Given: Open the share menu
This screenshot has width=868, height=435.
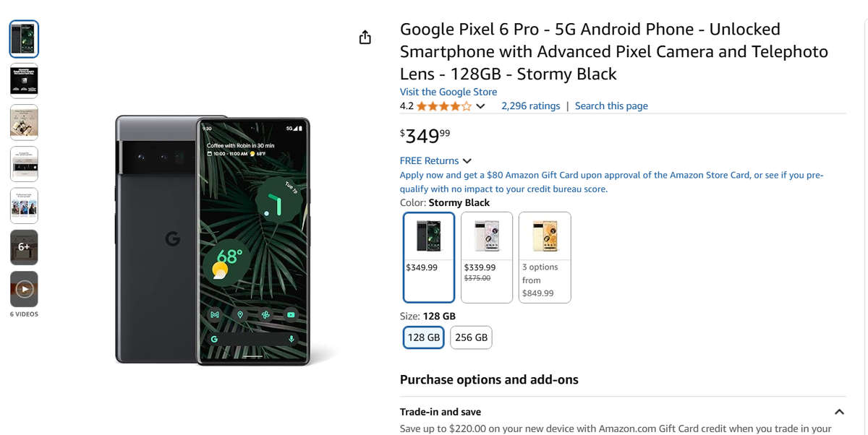Looking at the screenshot, I should click(x=365, y=36).
